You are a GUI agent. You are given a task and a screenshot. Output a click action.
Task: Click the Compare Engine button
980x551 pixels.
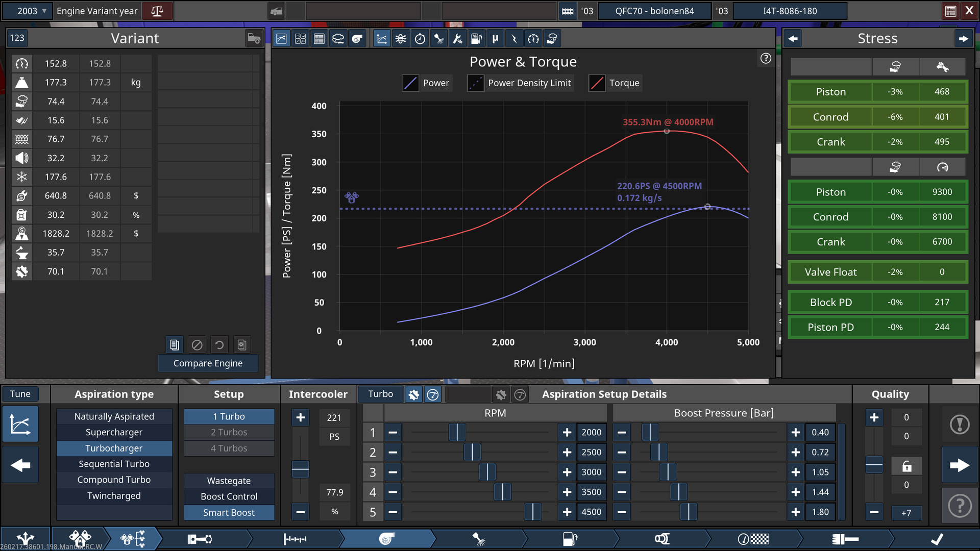(x=208, y=363)
